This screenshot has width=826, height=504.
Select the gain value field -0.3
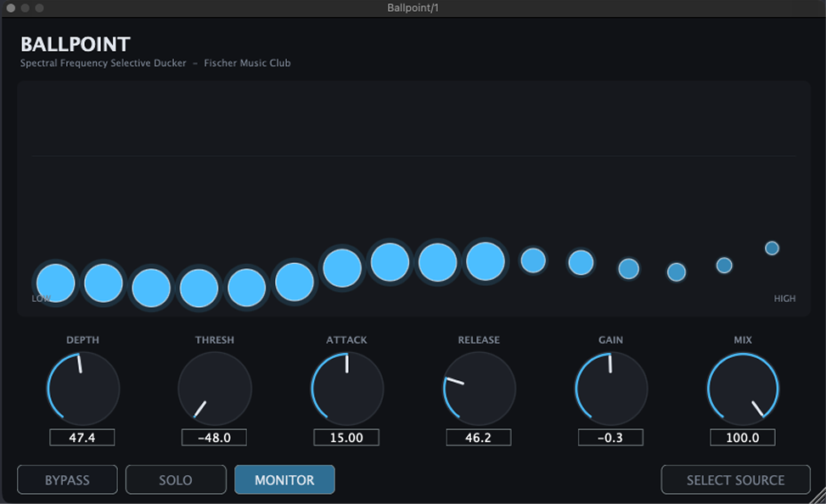pos(610,438)
